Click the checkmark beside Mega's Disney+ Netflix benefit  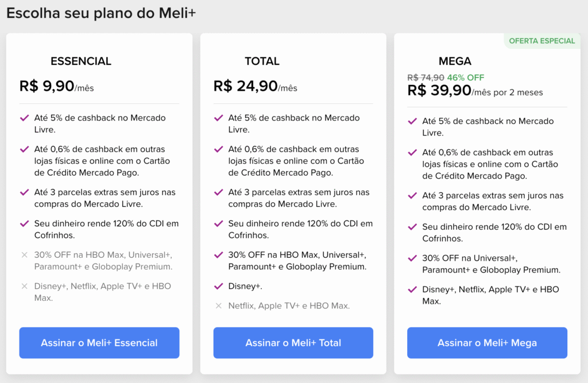pyautogui.click(x=412, y=290)
